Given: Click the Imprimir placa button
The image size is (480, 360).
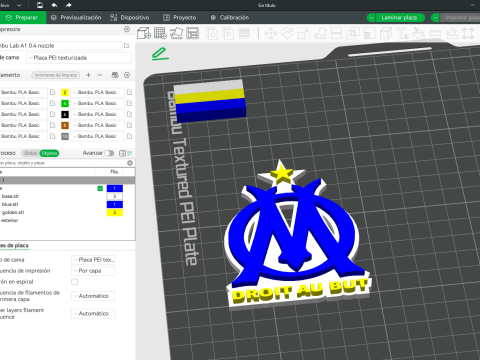Looking at the screenshot, I should [461, 18].
